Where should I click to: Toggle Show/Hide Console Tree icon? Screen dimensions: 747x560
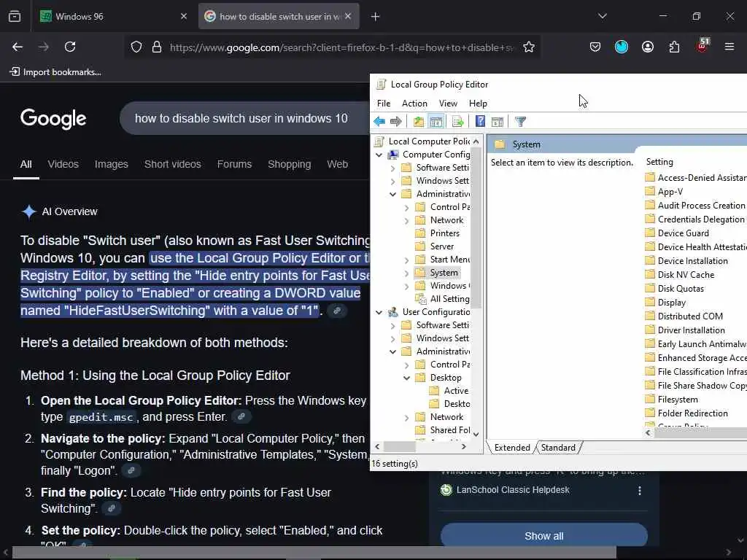coord(436,122)
